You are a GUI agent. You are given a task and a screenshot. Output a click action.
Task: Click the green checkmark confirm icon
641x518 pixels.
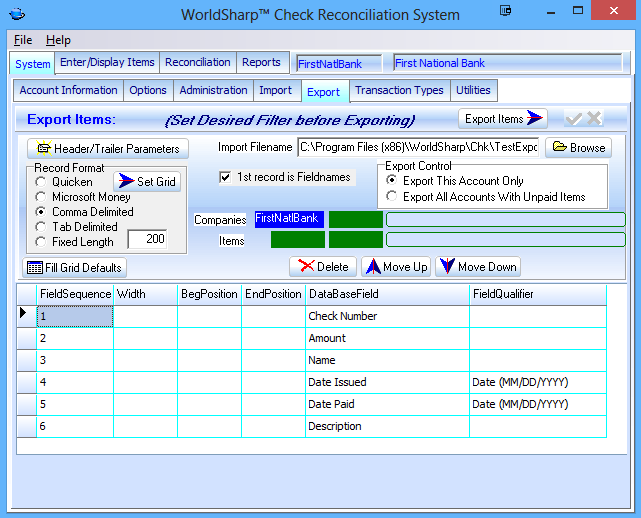pos(574,119)
